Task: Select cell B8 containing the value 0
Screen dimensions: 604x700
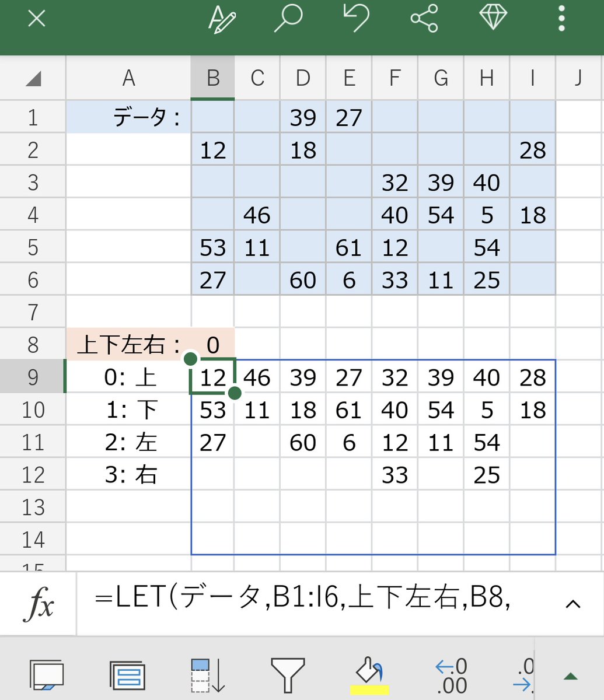Action: pos(212,345)
